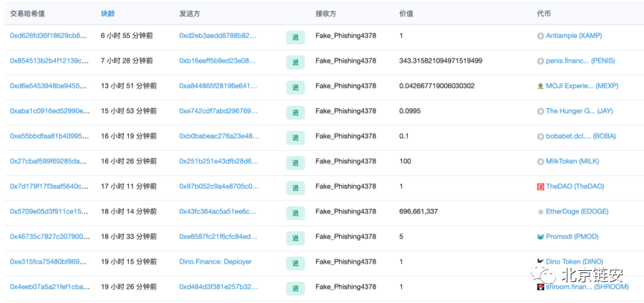
Task: Open transaction hash 0x5709e05d3f911ce15
Action: (49, 212)
